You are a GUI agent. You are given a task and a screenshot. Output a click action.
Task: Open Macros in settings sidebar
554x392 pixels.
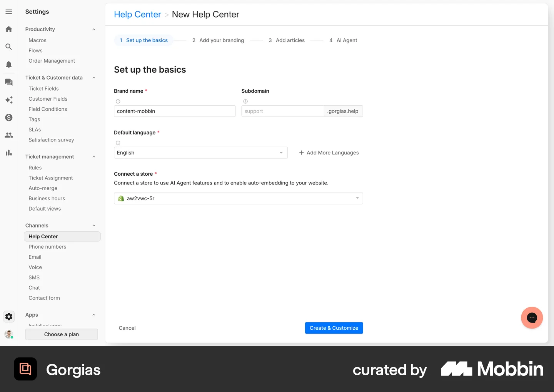(37, 40)
